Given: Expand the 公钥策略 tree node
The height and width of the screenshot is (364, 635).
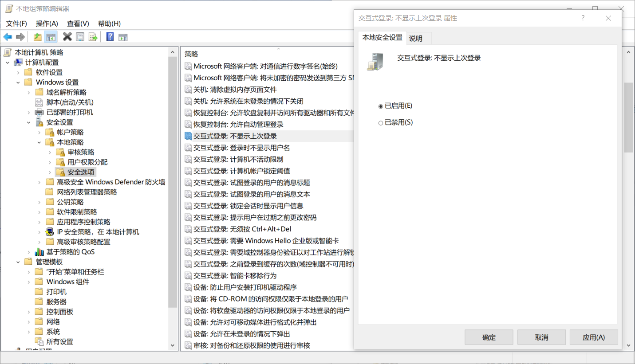Looking at the screenshot, I should tap(39, 202).
